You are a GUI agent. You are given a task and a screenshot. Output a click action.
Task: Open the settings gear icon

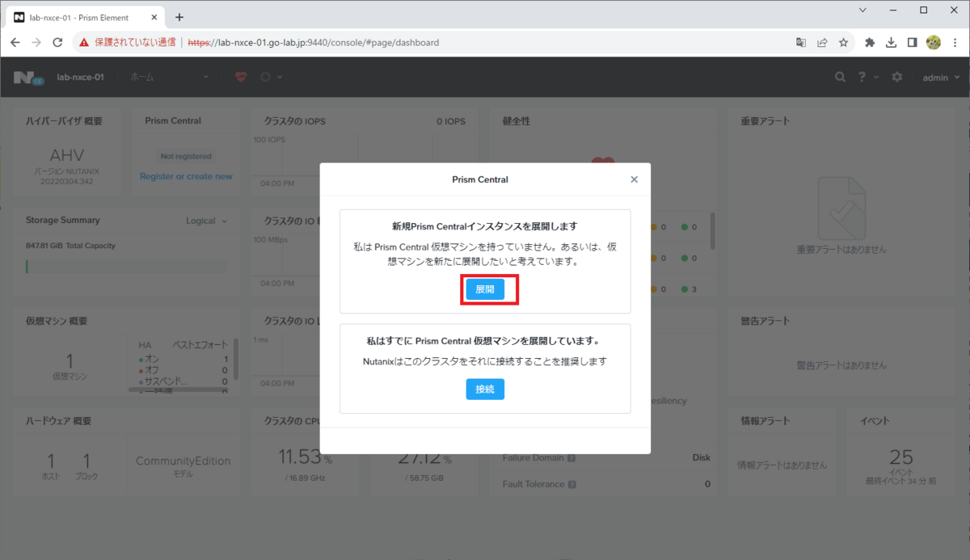(x=896, y=77)
